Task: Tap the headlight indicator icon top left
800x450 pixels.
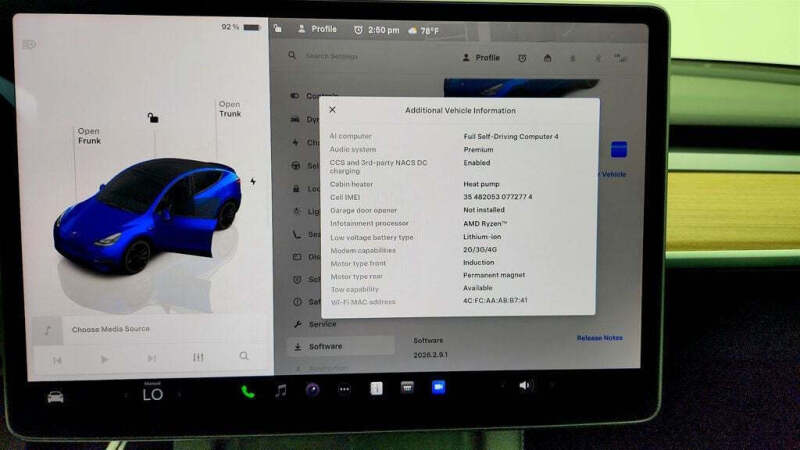Action: click(x=29, y=45)
